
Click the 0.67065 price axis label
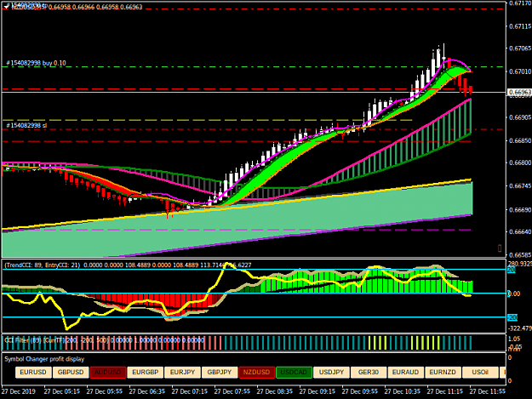pos(520,48)
